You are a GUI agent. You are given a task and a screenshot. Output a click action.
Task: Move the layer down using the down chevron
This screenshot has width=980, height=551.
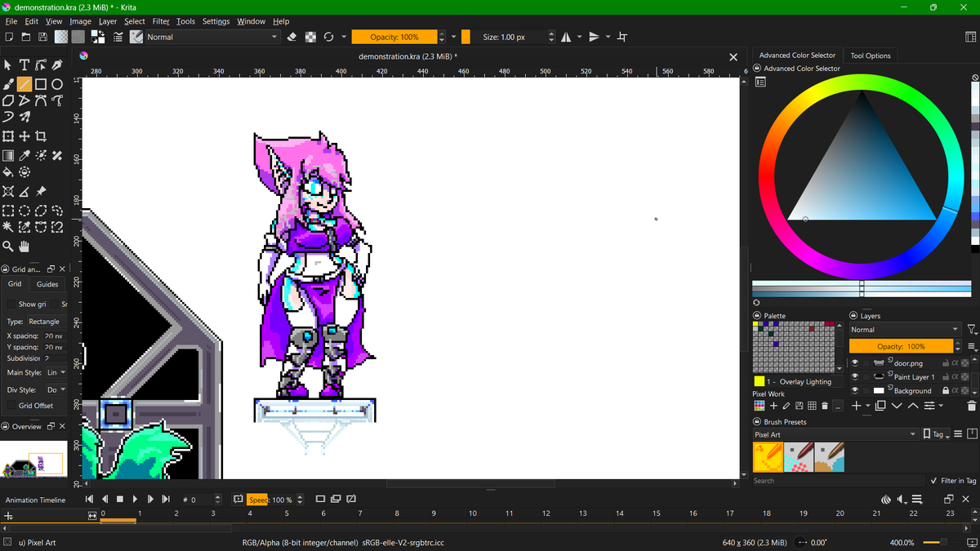(x=897, y=406)
